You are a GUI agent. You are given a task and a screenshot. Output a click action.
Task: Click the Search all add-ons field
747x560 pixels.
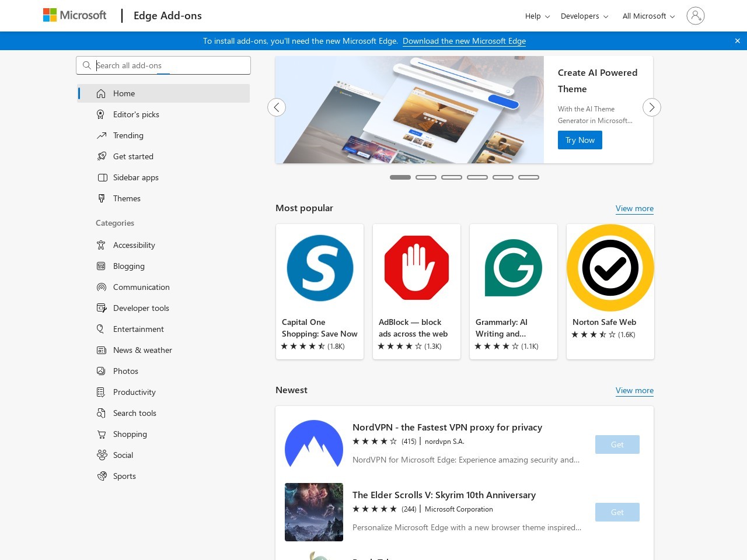click(163, 65)
